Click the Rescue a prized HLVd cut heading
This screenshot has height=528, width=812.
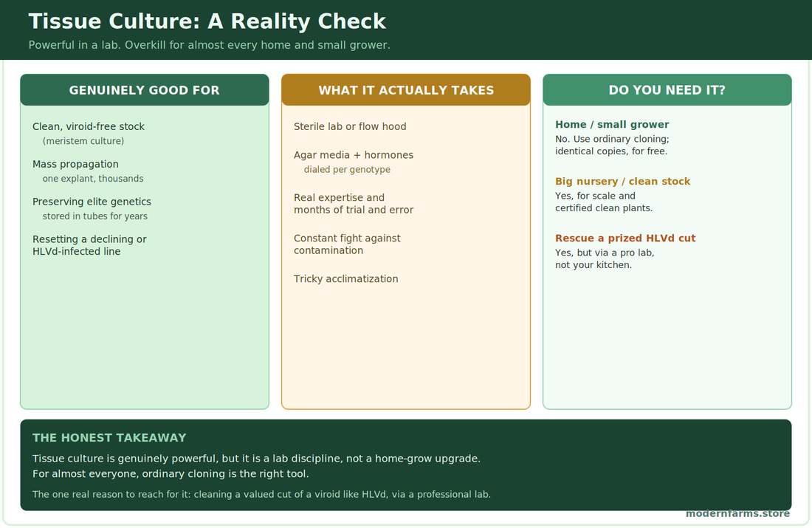point(625,239)
